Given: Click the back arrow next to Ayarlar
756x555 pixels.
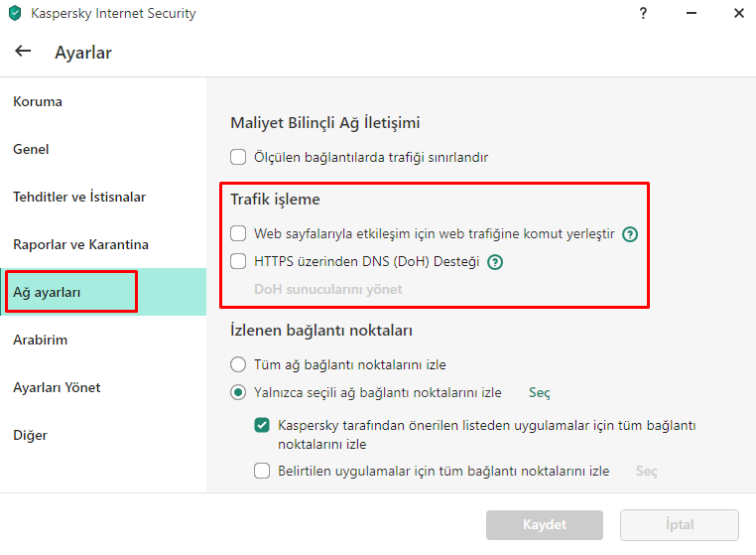Looking at the screenshot, I should pos(23,51).
